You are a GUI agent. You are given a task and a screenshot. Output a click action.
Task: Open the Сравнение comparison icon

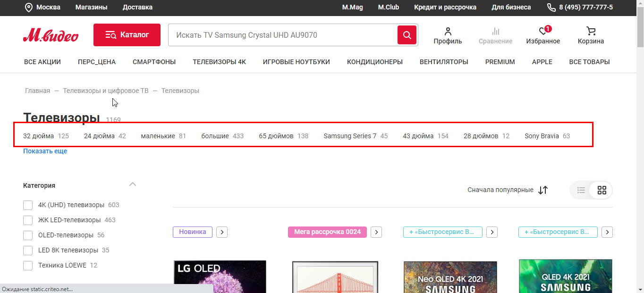coord(495,36)
